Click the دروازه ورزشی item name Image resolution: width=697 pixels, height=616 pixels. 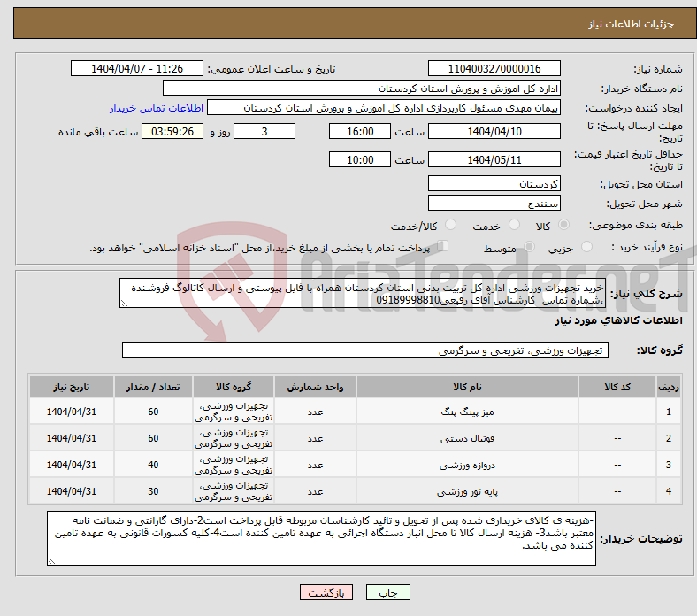467,466
